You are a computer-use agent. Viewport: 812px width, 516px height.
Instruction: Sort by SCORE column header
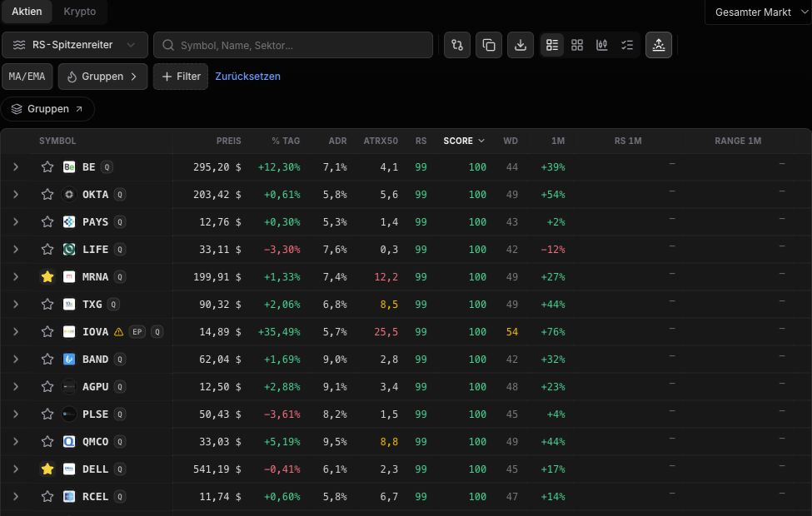tap(464, 141)
